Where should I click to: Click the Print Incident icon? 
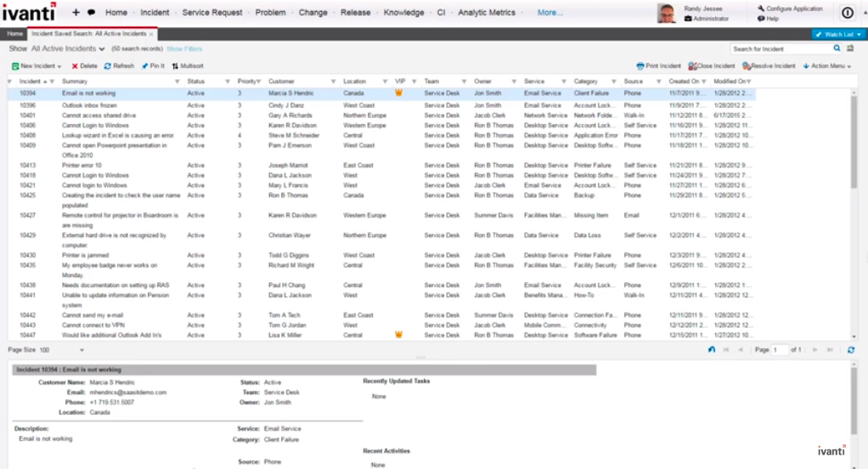click(x=640, y=65)
